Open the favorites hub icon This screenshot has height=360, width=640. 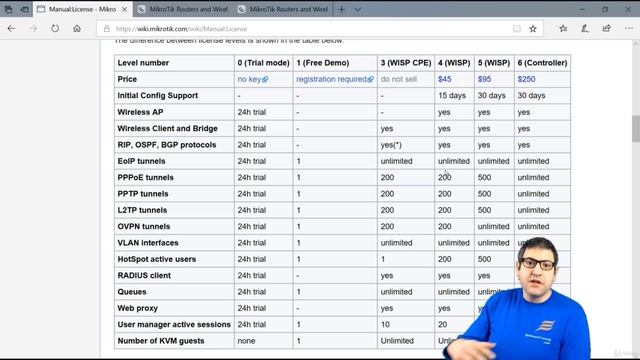tap(563, 28)
